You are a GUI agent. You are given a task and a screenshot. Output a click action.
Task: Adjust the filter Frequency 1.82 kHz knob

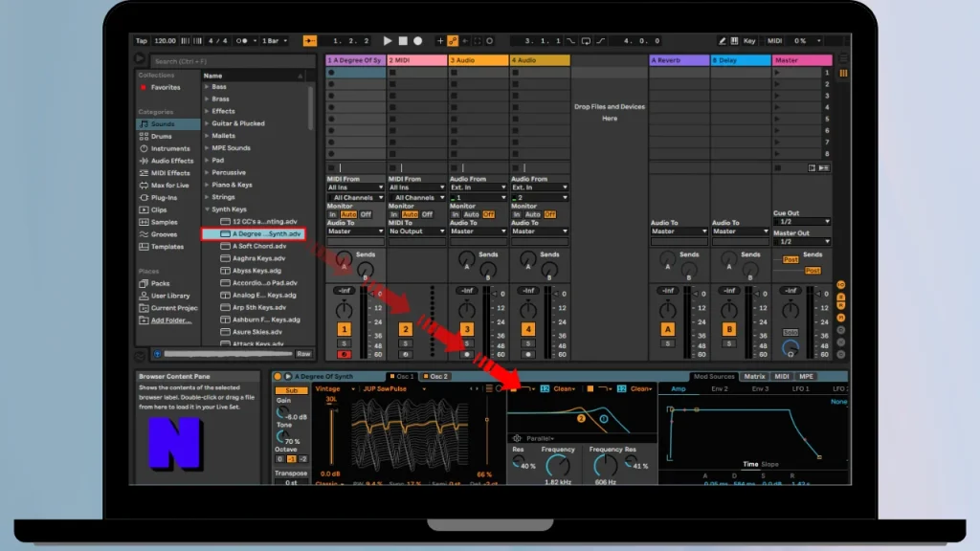(558, 466)
